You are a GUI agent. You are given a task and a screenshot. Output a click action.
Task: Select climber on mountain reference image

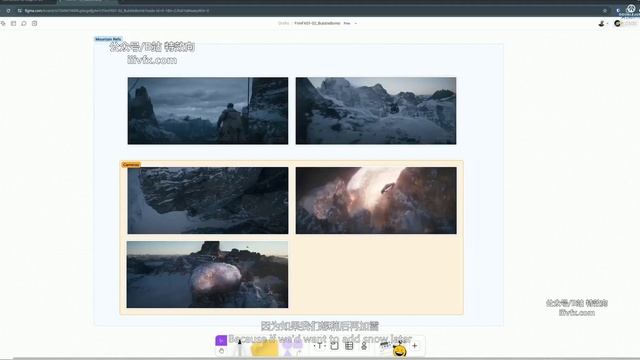click(208, 111)
